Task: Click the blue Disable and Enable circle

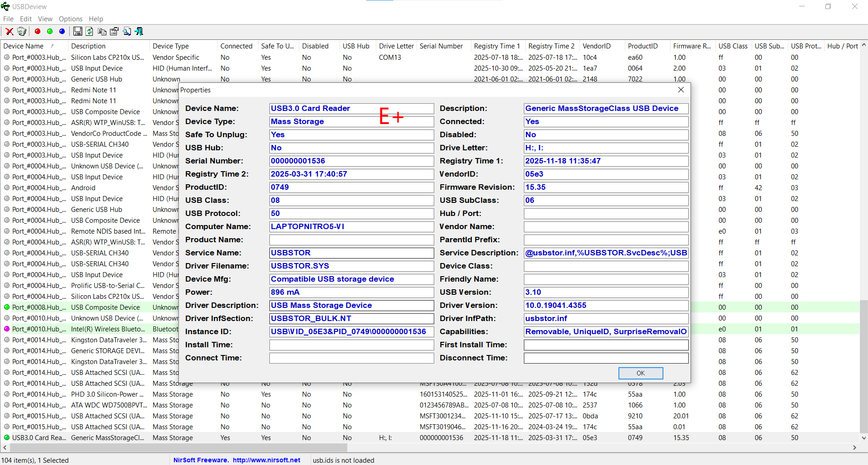Action: (x=62, y=31)
